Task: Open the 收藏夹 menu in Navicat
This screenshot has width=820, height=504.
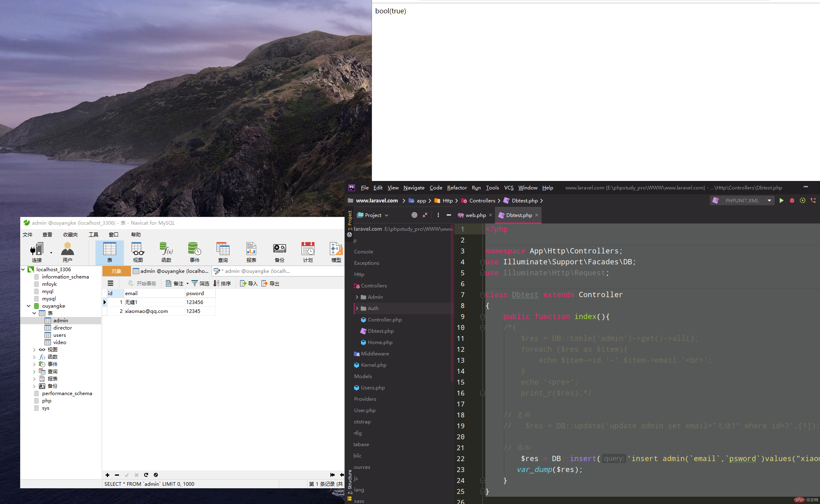Action: 70,234
